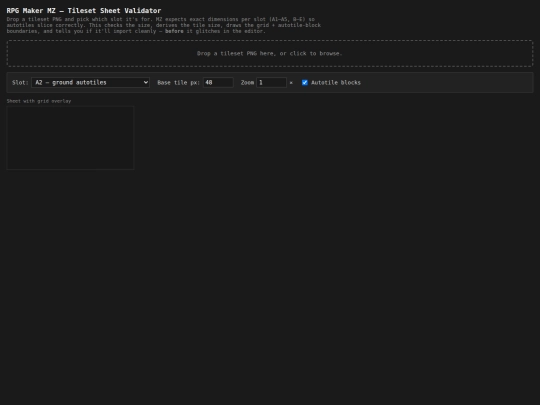Screen dimensions: 540x405
Task: Focus the Base tile px input field
Action: point(218,82)
